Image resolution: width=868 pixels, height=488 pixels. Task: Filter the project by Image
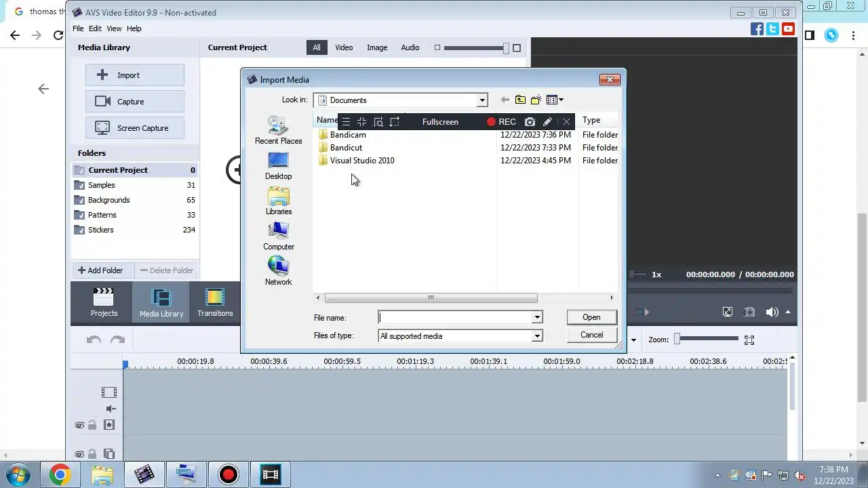(x=377, y=47)
